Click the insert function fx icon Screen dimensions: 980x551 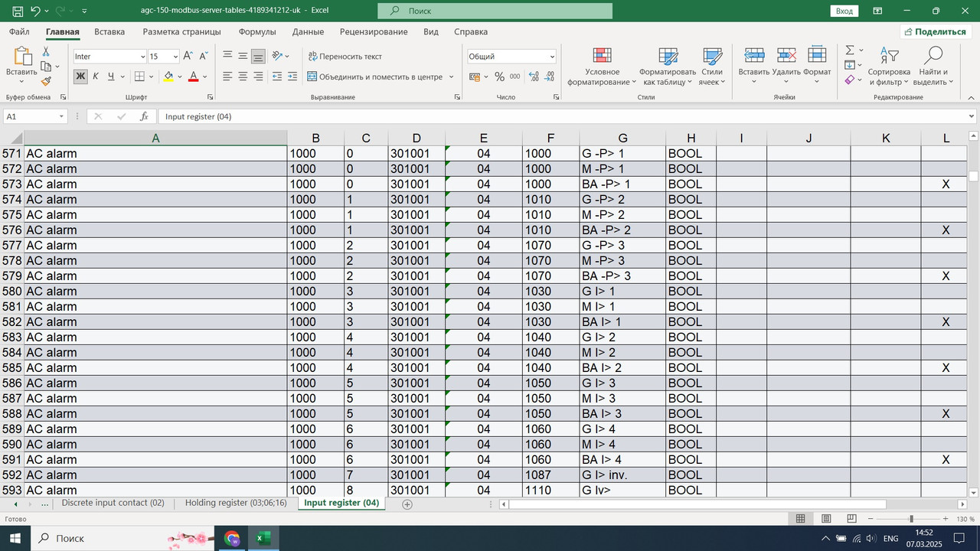(144, 116)
